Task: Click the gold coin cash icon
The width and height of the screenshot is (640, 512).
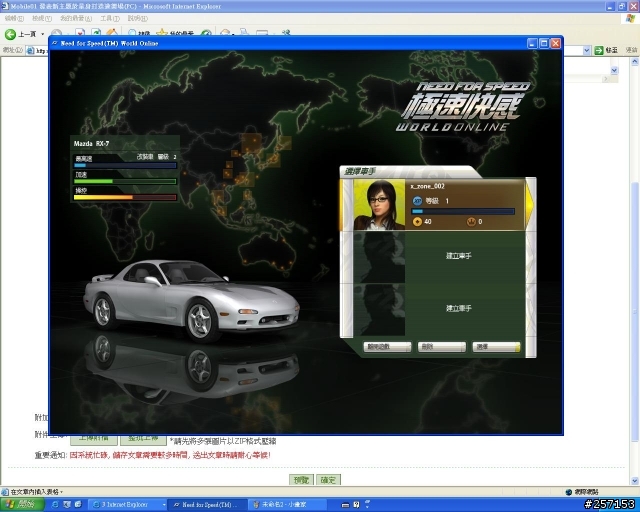Action: (417, 222)
